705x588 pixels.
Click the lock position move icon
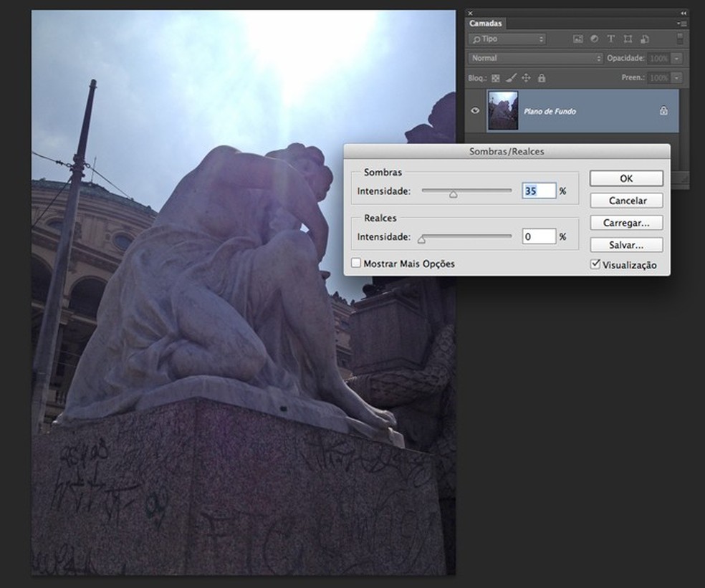pyautogui.click(x=526, y=78)
